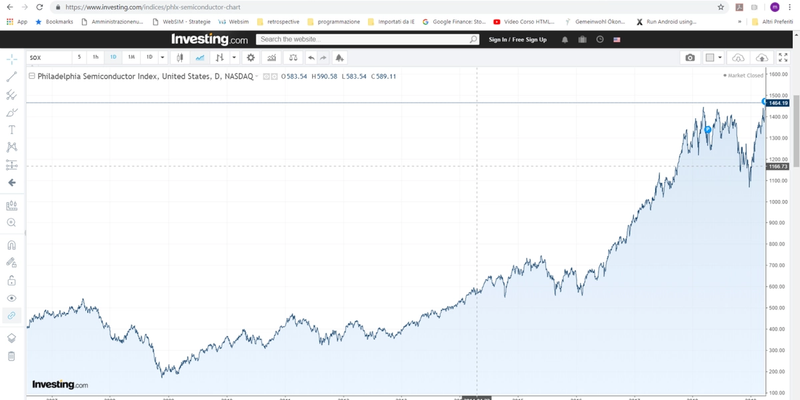Viewport: 800px width, 400px height.
Task: Select the 1M interval
Action: point(131,58)
